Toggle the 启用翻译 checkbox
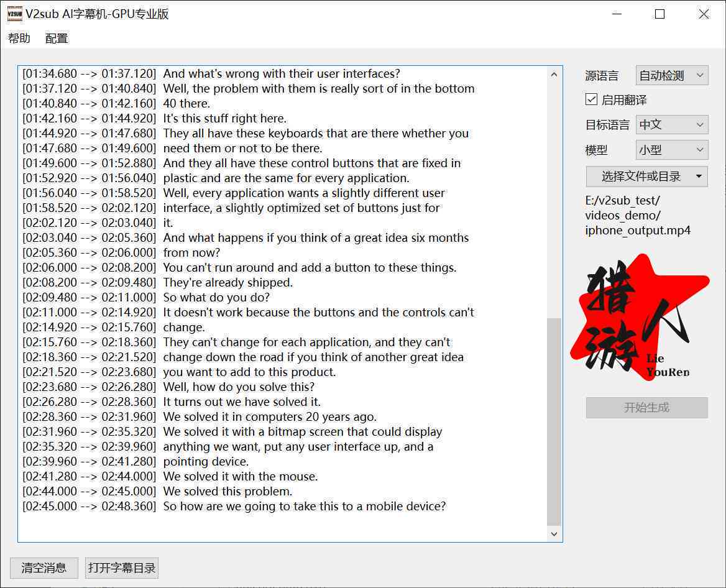 [591, 99]
